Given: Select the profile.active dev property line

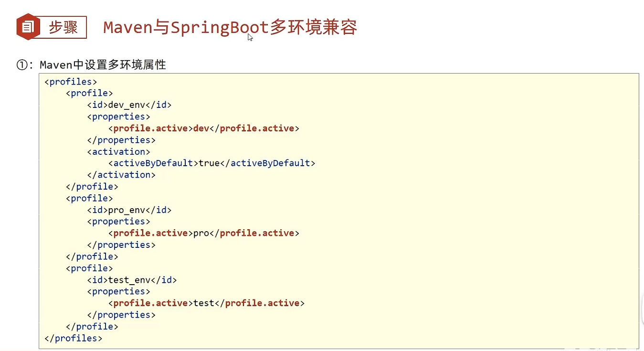Looking at the screenshot, I should (x=204, y=128).
